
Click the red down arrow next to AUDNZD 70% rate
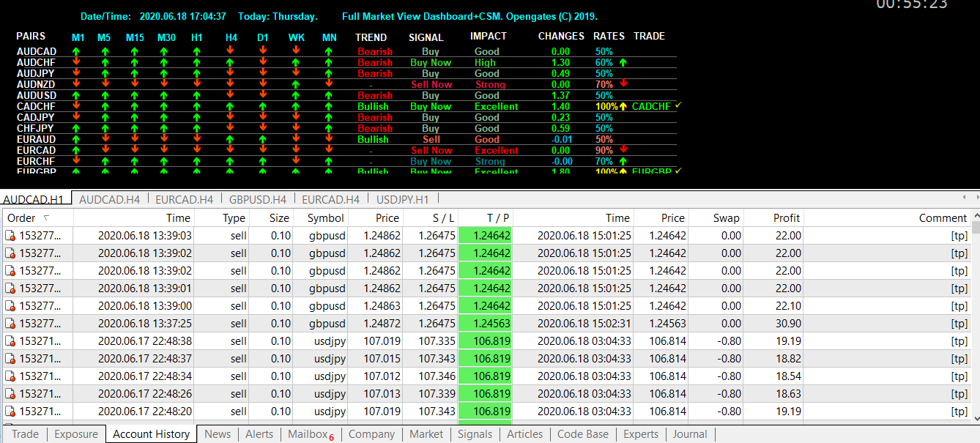pyautogui.click(x=623, y=83)
